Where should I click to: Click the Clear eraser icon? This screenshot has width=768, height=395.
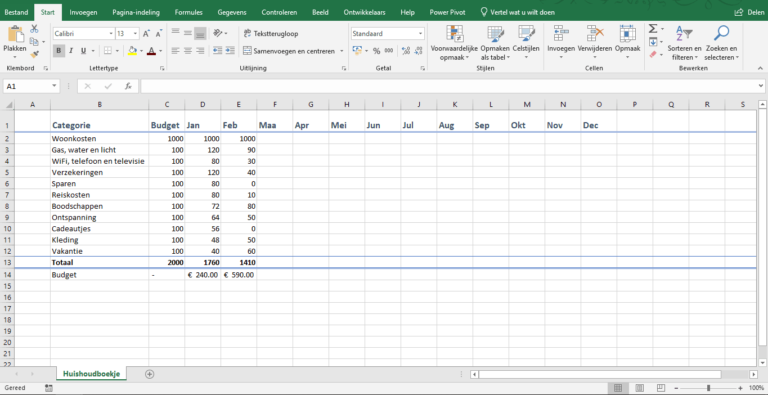click(653, 55)
